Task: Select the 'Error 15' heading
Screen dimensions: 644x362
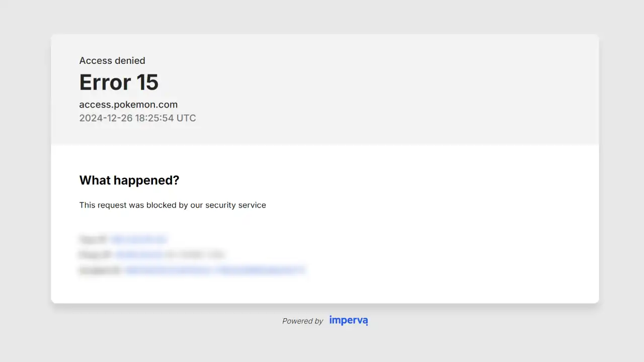Action: [119, 82]
